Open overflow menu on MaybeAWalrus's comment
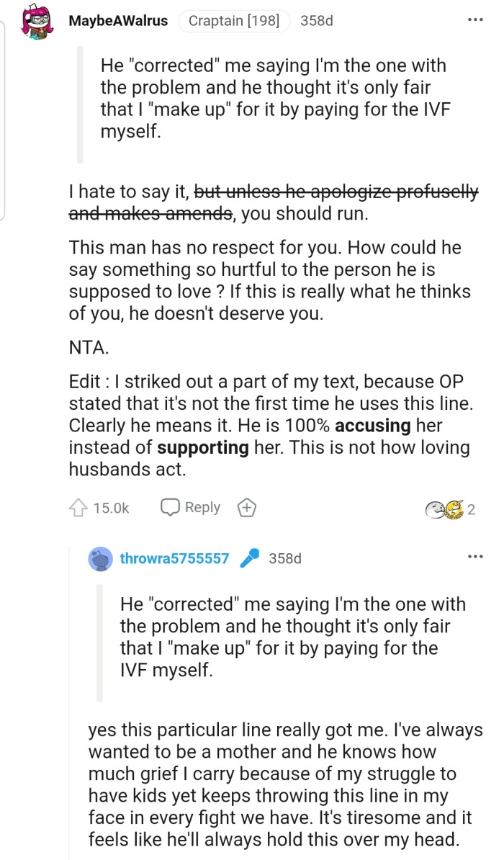Image resolution: width=504 pixels, height=860 pixels. pos(475,19)
